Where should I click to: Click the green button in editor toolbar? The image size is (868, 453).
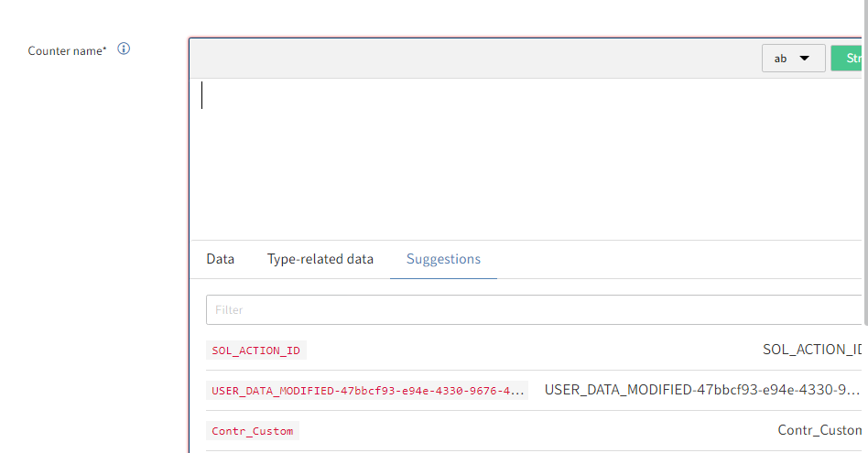point(849,59)
